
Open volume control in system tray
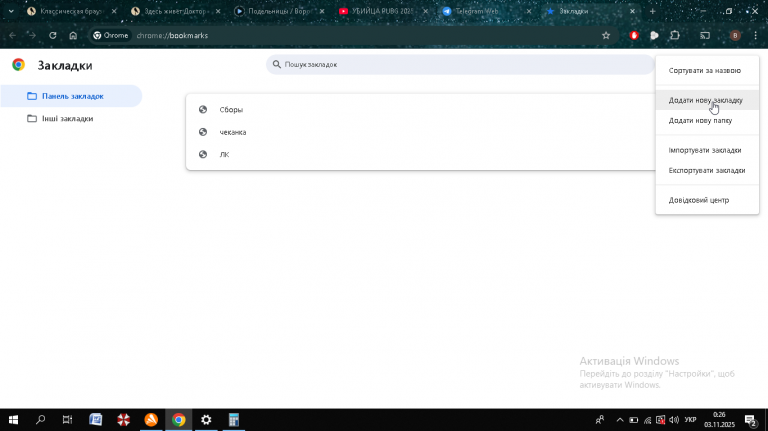tap(674, 420)
